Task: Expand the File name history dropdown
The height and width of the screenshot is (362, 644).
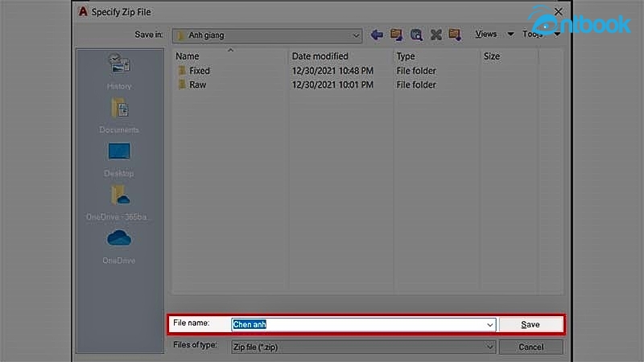Action: [x=489, y=324]
